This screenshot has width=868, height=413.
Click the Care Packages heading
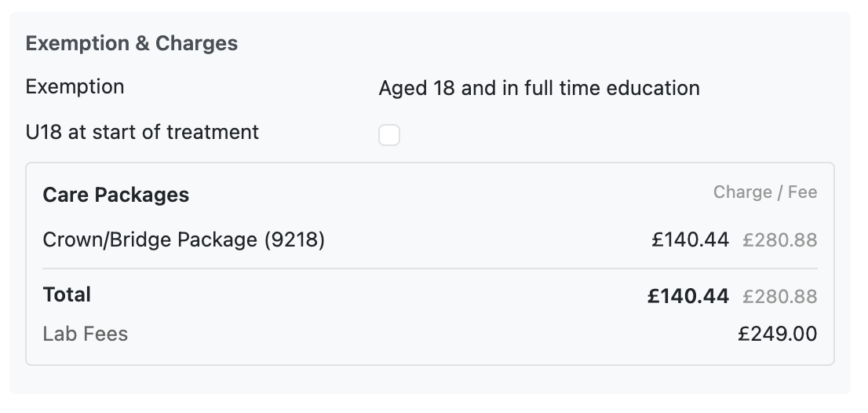(115, 195)
